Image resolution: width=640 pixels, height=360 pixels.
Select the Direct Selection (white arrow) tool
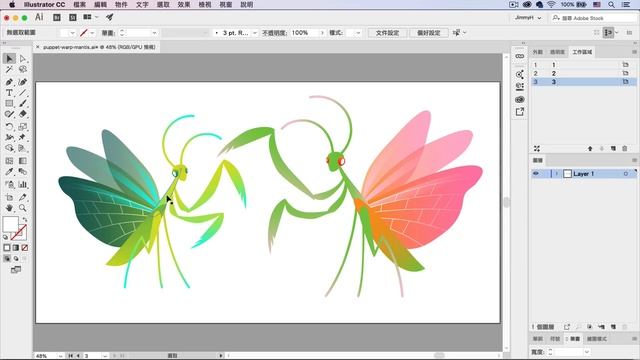click(x=23, y=59)
